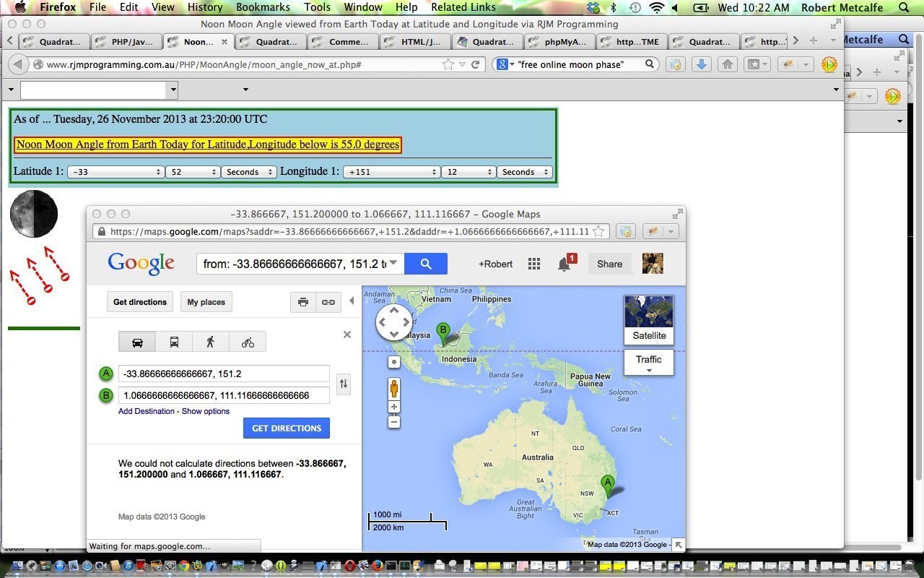
Task: Click the destination B address field
Action: point(224,395)
